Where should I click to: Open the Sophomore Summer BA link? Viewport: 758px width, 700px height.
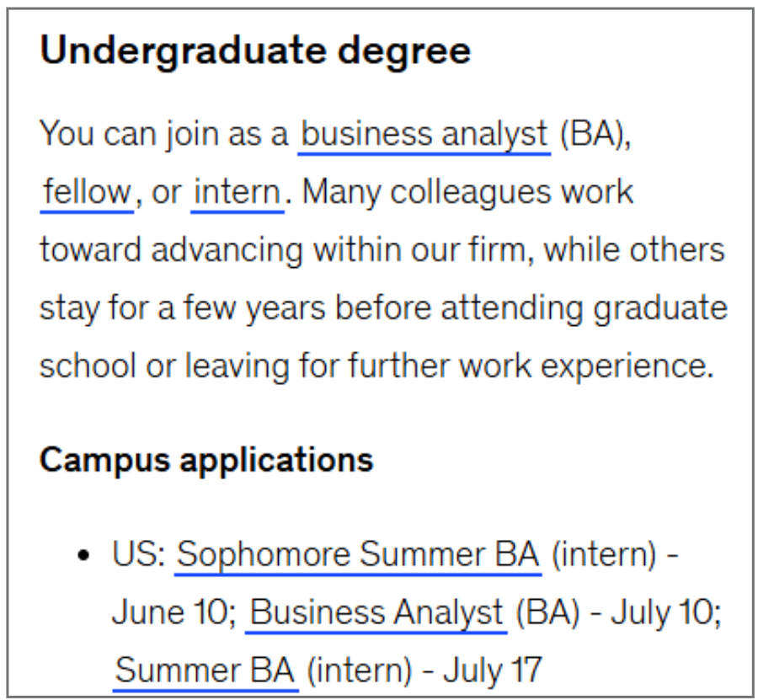358,554
